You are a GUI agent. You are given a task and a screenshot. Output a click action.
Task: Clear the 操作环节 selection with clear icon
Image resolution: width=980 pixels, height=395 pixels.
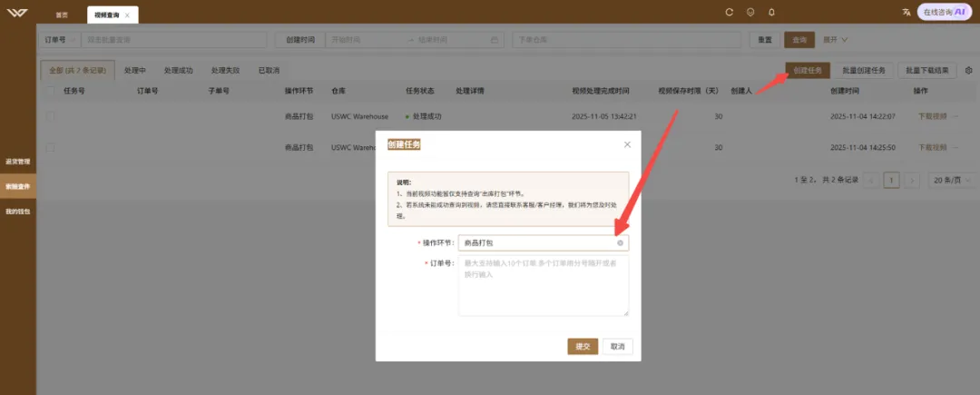coord(620,242)
